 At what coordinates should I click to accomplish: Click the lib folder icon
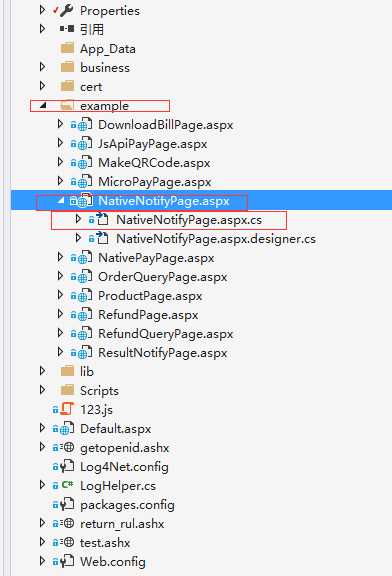(67, 371)
